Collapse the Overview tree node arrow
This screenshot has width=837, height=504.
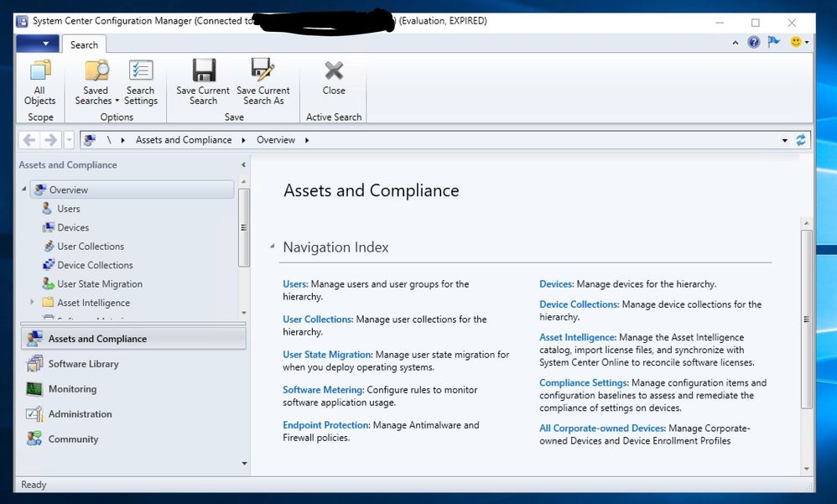point(24,189)
